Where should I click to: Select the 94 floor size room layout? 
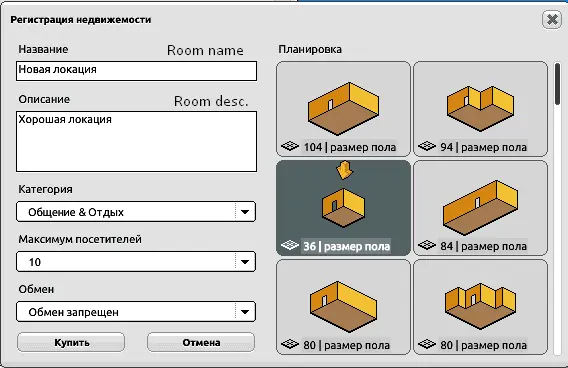[480, 109]
